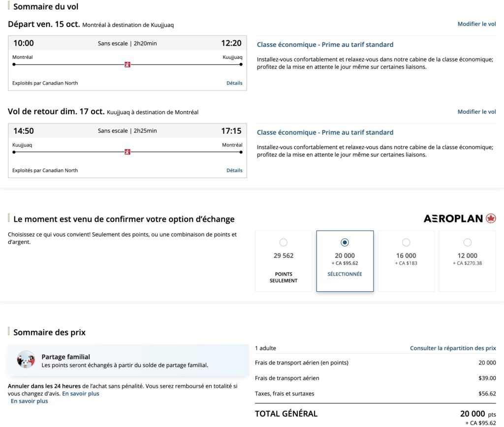Click Modifier le vol for the departure
504x427 pixels.
pyautogui.click(x=476, y=24)
